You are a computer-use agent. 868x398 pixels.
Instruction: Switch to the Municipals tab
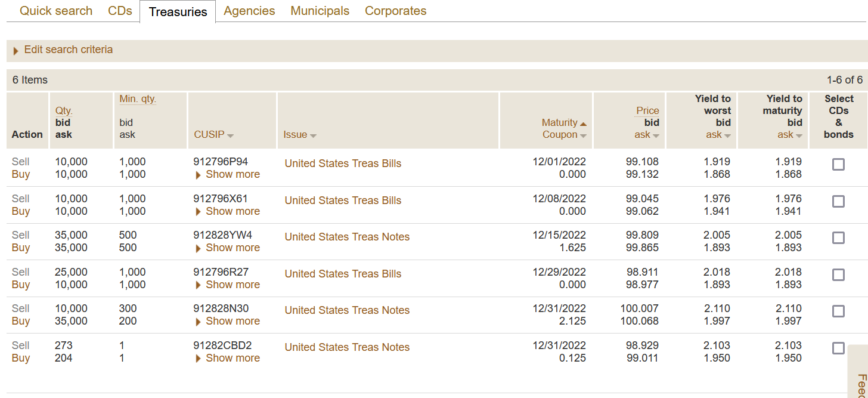tap(320, 11)
